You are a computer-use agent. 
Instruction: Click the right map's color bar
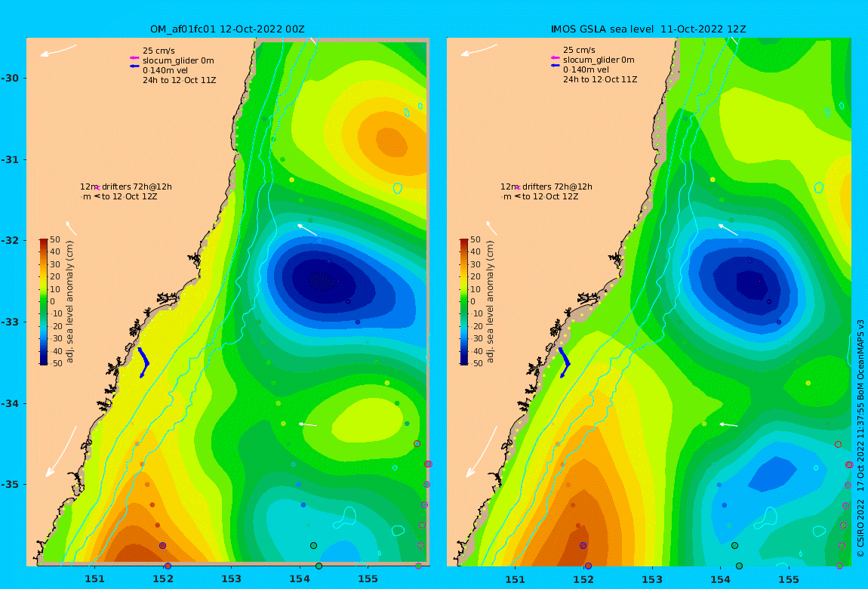[464, 302]
